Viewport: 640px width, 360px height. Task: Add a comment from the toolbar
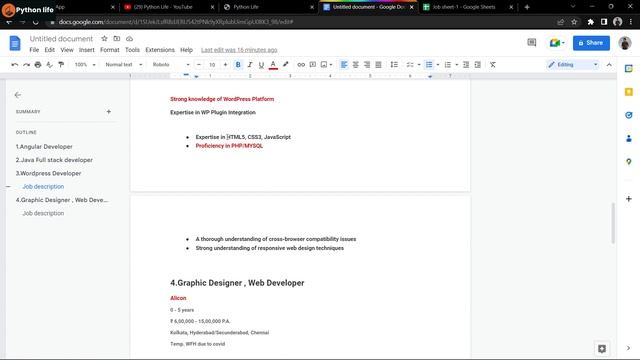[x=313, y=64]
